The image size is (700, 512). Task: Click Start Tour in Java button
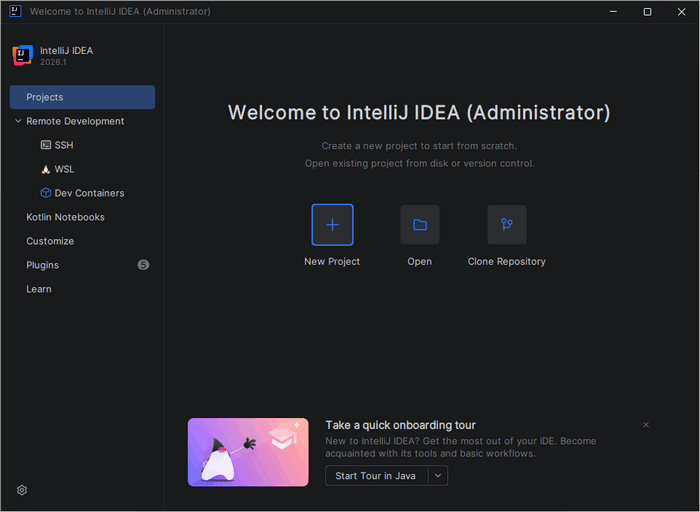[x=376, y=476]
